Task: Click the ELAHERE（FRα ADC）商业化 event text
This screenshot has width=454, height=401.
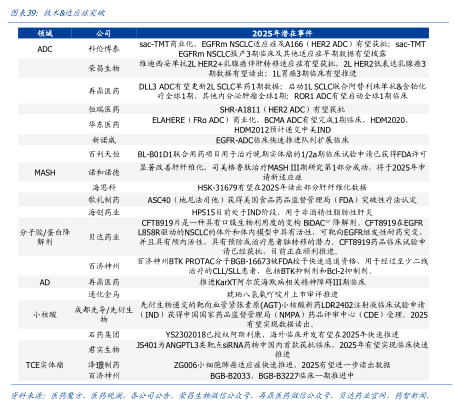Action: 282,125
